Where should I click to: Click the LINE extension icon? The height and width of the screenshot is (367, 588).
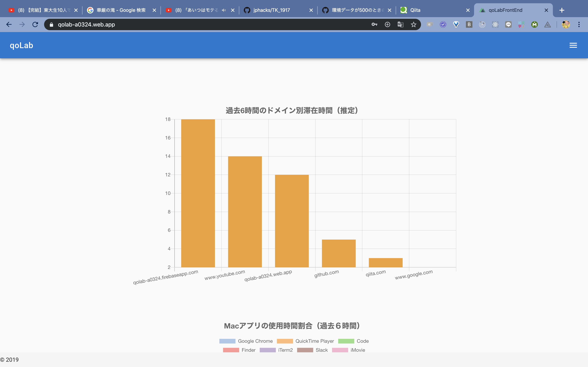point(508,24)
